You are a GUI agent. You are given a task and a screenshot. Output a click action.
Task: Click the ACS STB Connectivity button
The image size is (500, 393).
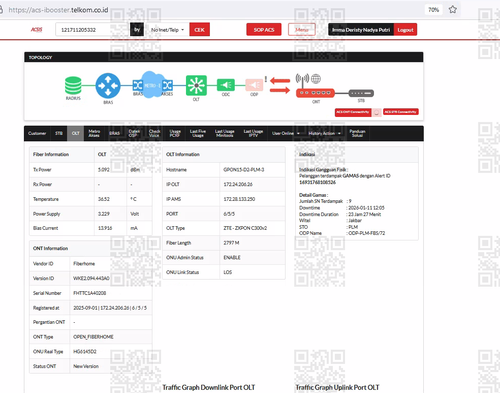tap(401, 112)
